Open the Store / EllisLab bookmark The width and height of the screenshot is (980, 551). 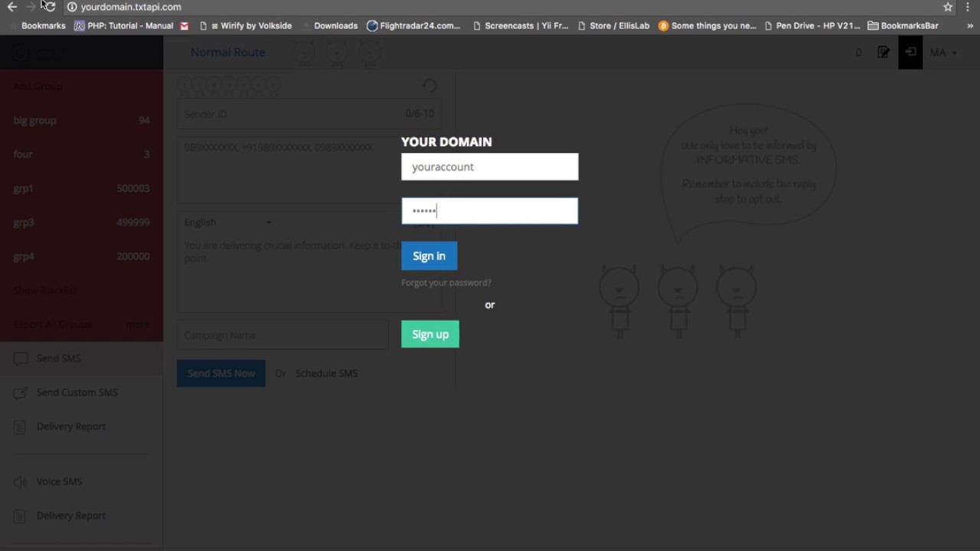(613, 25)
